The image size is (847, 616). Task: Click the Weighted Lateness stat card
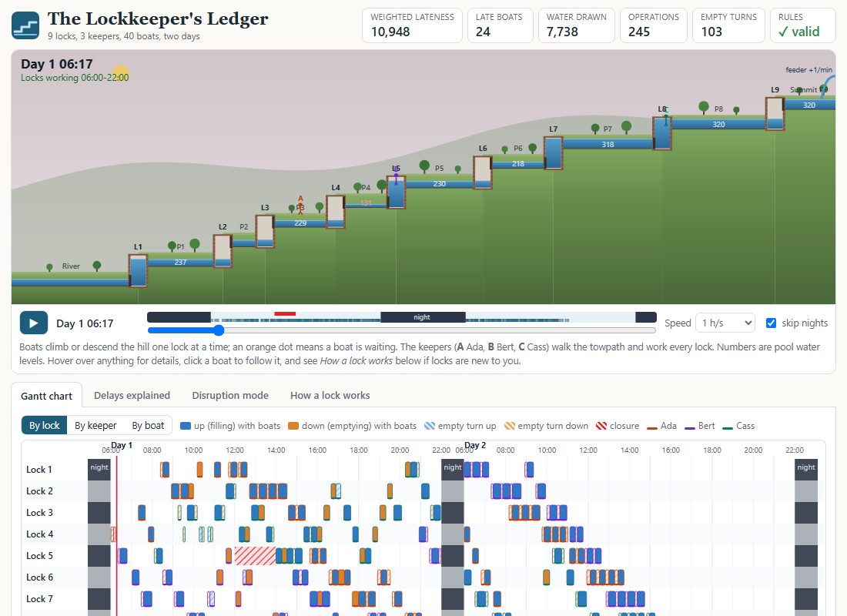pos(412,25)
